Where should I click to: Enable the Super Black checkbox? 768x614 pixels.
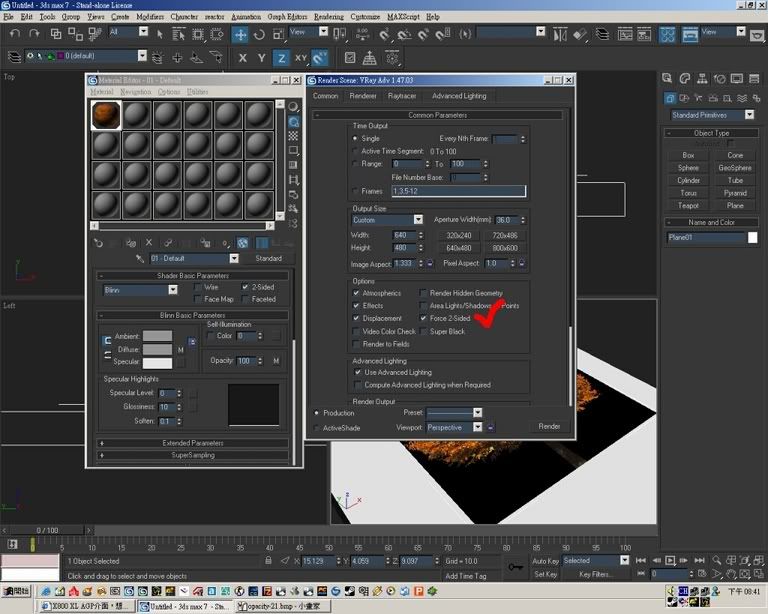click(423, 331)
